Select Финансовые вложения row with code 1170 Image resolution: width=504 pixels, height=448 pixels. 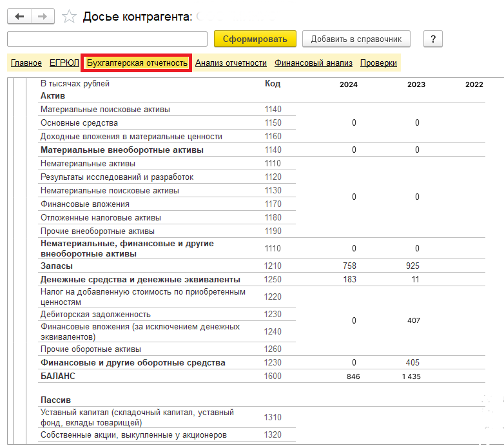85,204
